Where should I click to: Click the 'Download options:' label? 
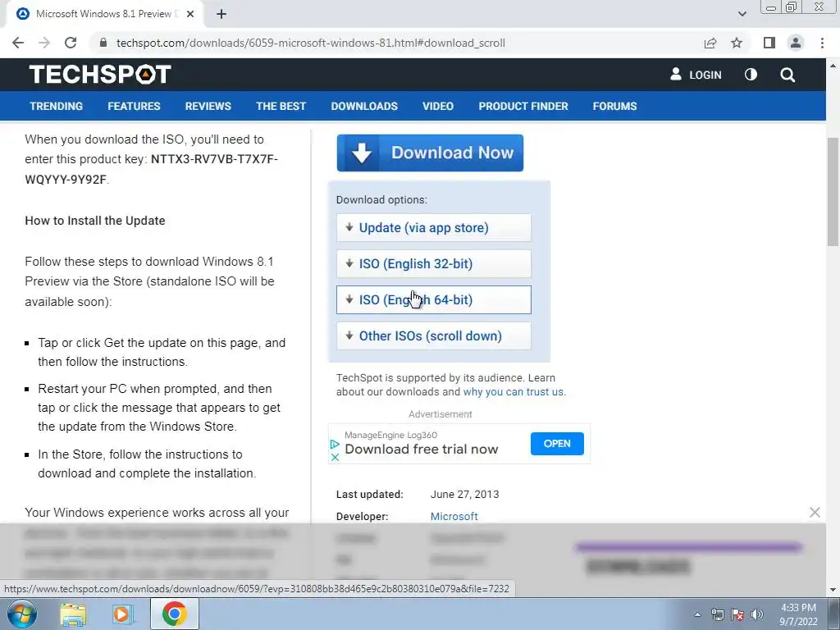(381, 200)
